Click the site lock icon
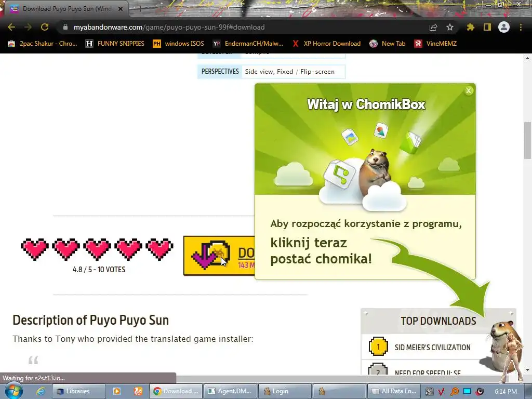The height and width of the screenshot is (399, 532). tap(65, 27)
